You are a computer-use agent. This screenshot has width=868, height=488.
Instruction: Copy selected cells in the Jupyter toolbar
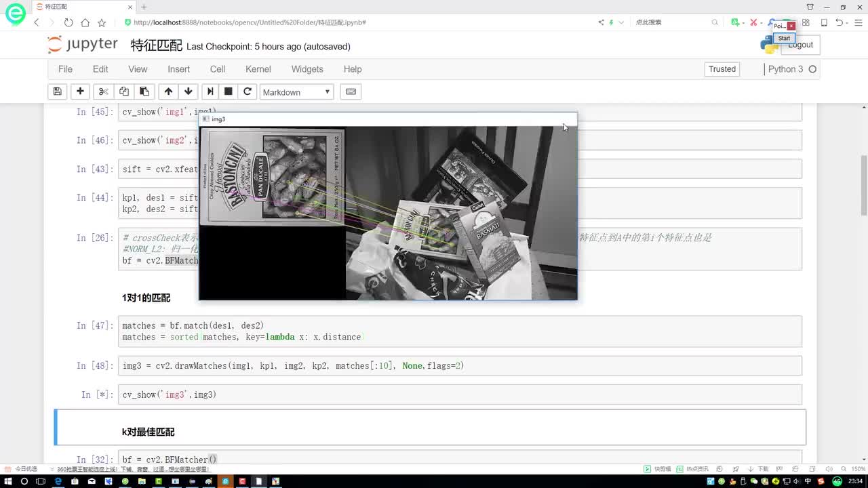123,91
